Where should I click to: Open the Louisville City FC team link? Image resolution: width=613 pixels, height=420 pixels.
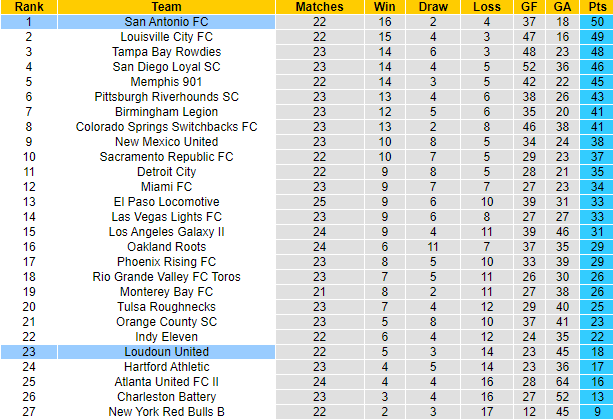(166, 36)
